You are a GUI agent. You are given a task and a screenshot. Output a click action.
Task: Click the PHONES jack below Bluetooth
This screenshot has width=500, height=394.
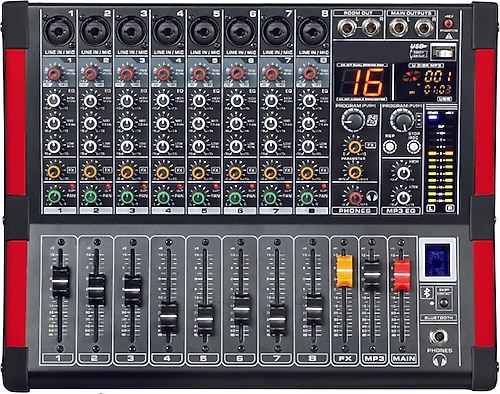coord(438,337)
